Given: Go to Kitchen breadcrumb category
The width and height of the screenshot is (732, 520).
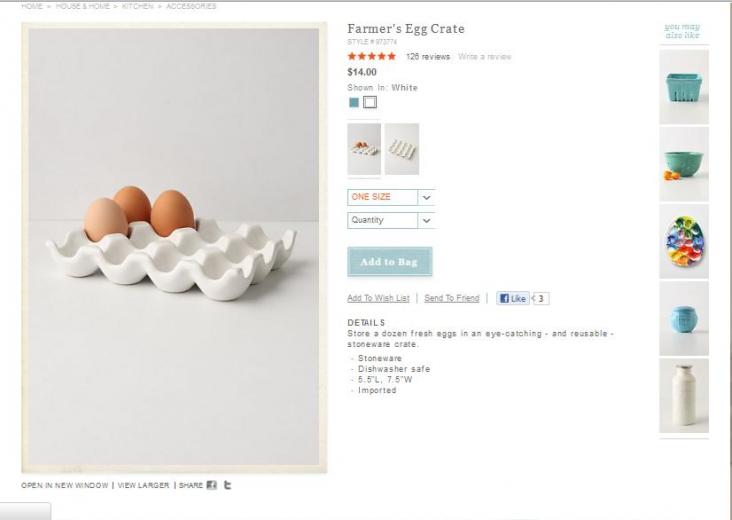Looking at the screenshot, I should [137, 6].
